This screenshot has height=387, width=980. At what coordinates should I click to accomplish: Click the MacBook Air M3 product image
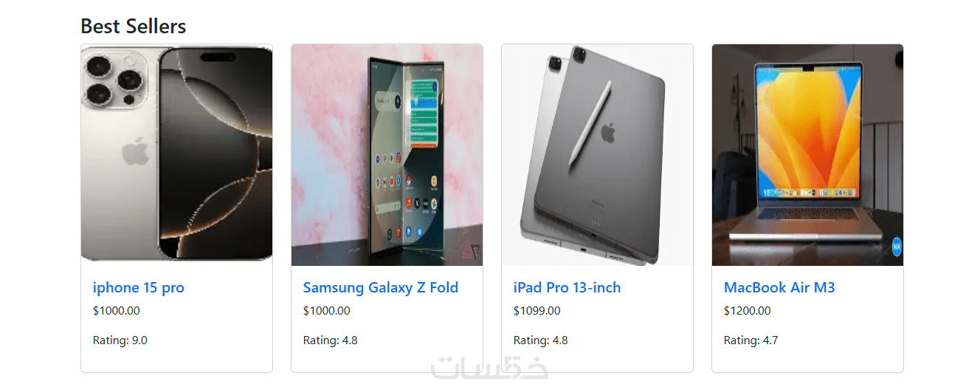coord(807,155)
